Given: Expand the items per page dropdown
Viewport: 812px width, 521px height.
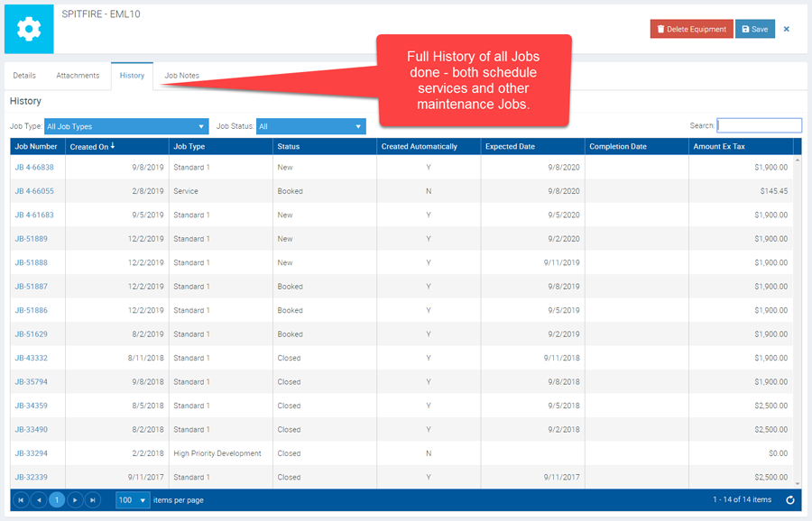Looking at the screenshot, I should [x=133, y=500].
